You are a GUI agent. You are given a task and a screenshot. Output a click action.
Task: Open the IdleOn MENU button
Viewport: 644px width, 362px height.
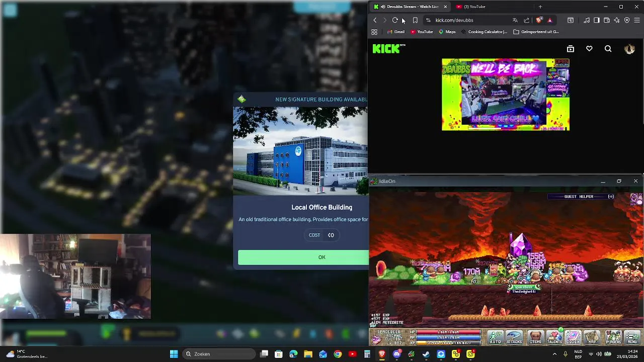pos(632,337)
